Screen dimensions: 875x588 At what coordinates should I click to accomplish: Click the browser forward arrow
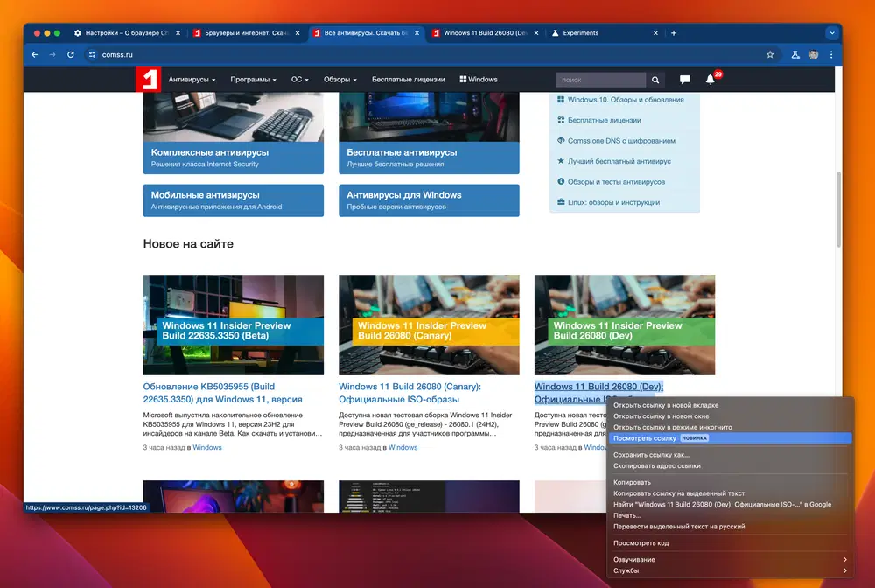(52, 54)
